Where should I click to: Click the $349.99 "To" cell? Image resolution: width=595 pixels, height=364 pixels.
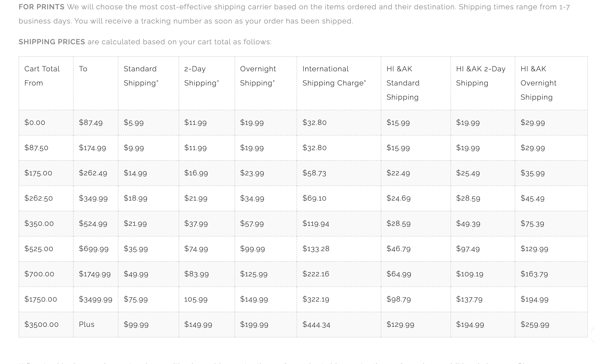pyautogui.click(x=96, y=198)
